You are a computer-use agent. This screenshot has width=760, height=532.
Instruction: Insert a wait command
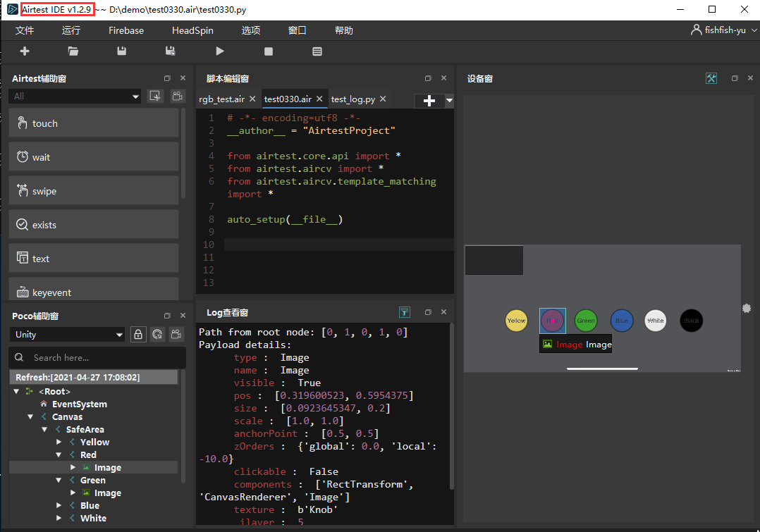click(x=94, y=157)
